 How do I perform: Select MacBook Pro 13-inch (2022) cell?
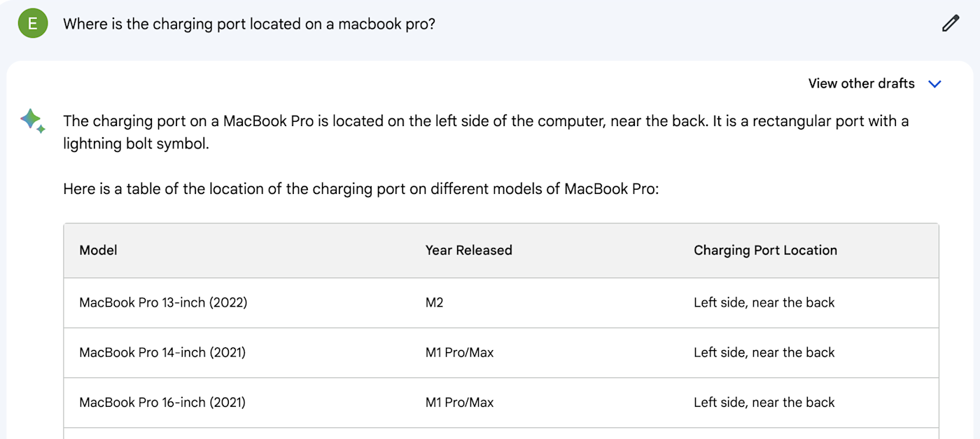point(163,302)
